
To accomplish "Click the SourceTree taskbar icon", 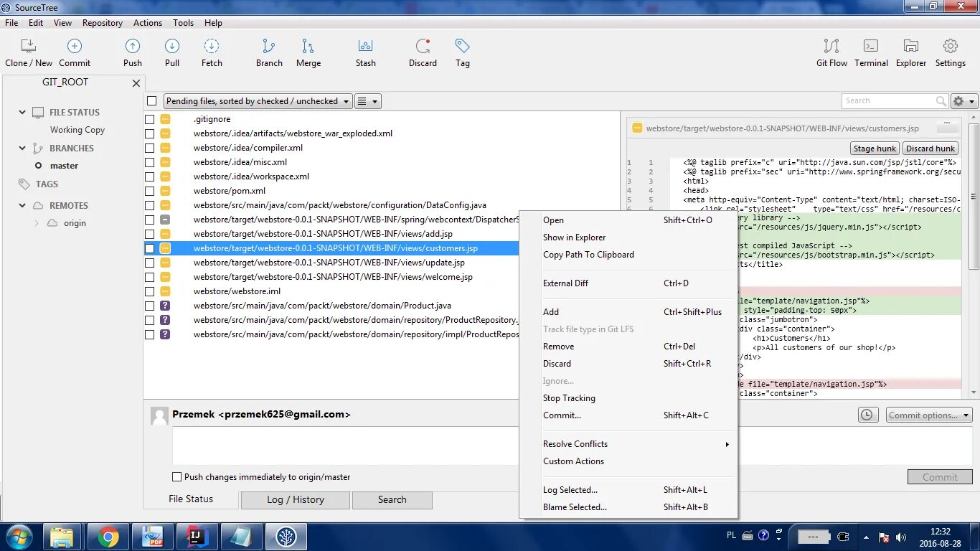I will click(286, 537).
